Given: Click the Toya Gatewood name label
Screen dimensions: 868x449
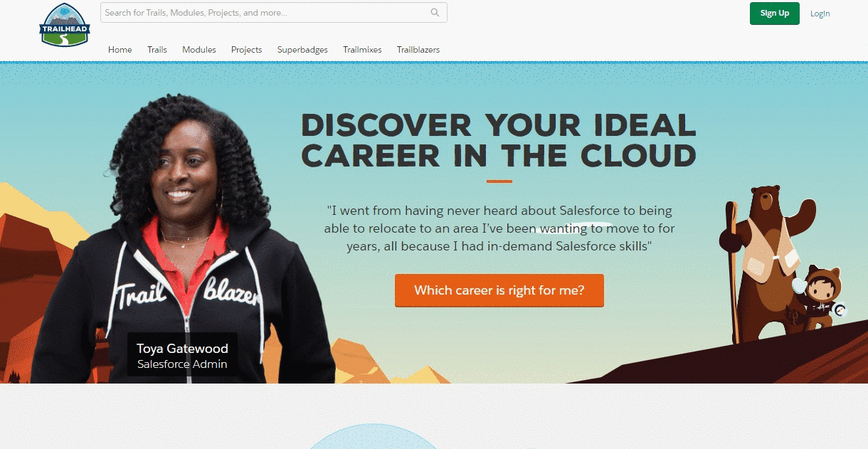Looking at the screenshot, I should [x=182, y=349].
